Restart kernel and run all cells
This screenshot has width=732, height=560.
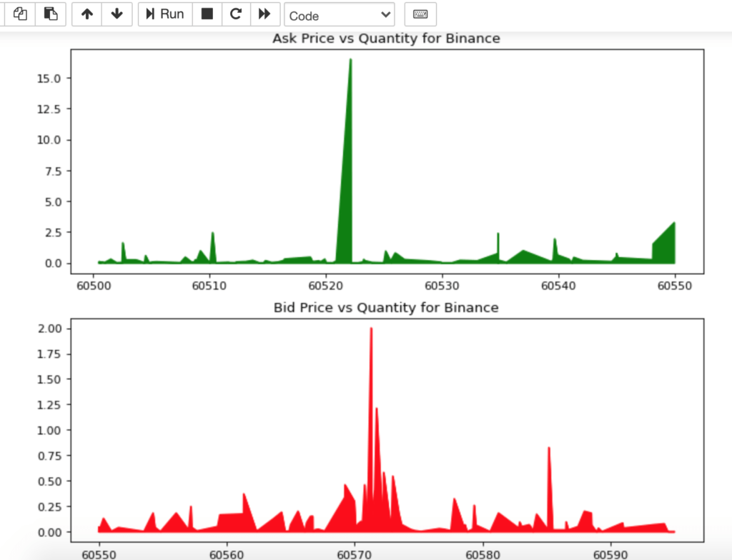263,14
